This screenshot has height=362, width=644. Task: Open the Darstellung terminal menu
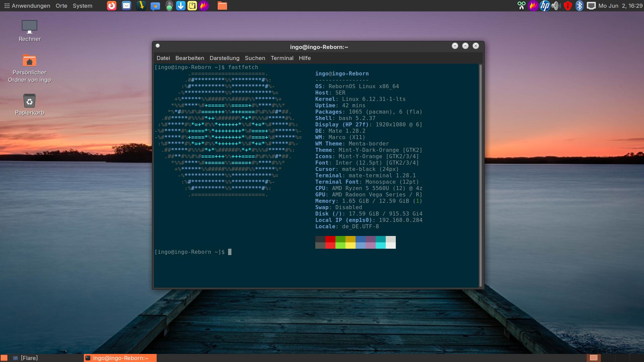point(224,58)
